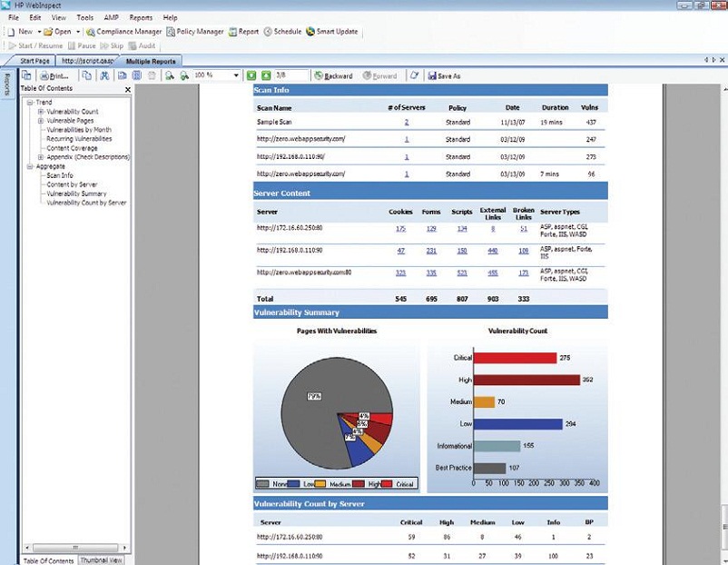Viewport: 728px width, 565px height.
Task: Click the Open folder icon
Action: point(48,32)
